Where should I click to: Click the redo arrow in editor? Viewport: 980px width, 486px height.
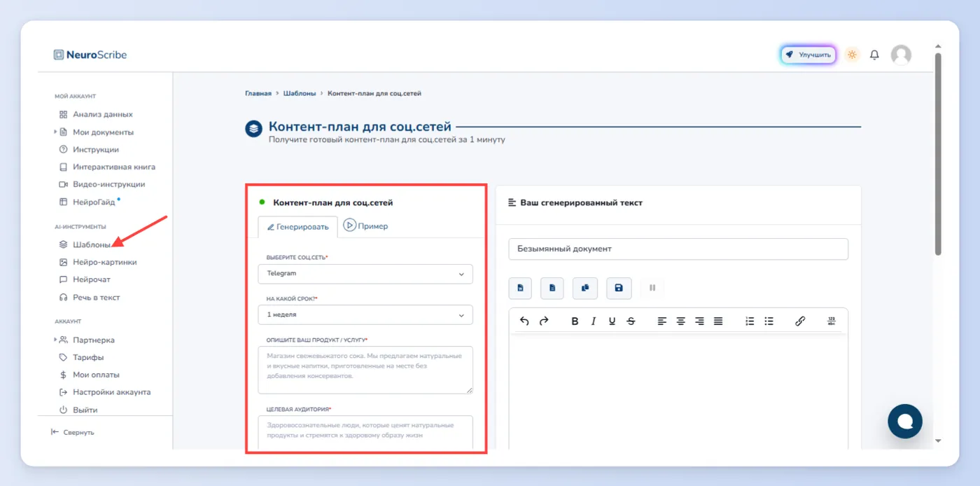point(544,321)
